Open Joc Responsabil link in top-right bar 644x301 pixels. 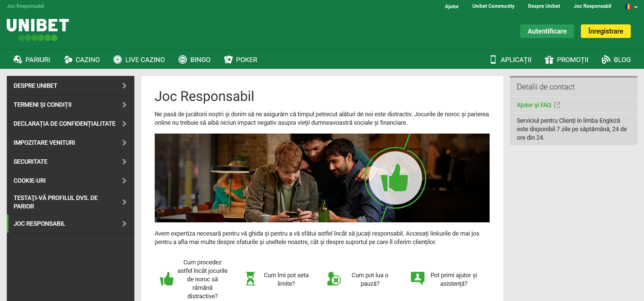pyautogui.click(x=592, y=6)
